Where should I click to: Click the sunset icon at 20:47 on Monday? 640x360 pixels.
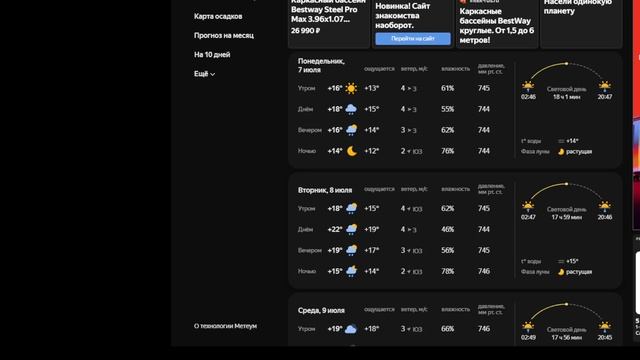click(604, 86)
